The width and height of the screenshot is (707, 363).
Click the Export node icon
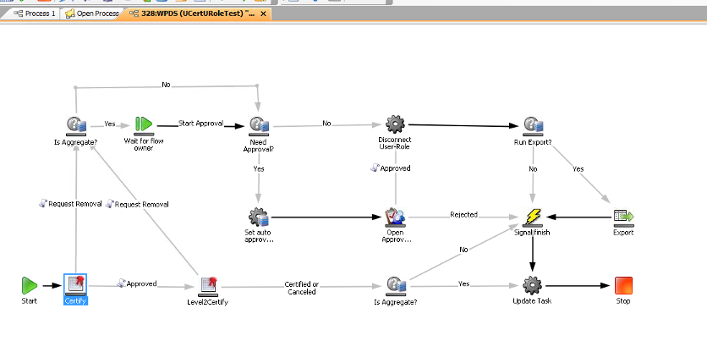(624, 217)
